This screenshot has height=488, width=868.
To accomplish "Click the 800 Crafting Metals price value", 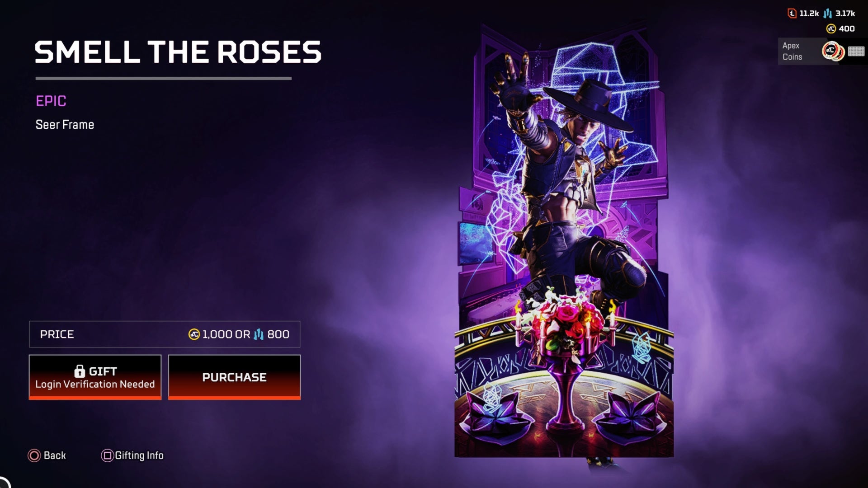I will click(278, 334).
